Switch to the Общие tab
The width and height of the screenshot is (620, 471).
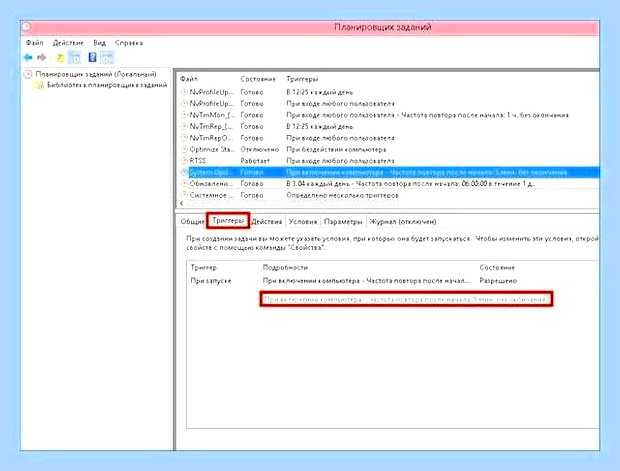click(192, 221)
